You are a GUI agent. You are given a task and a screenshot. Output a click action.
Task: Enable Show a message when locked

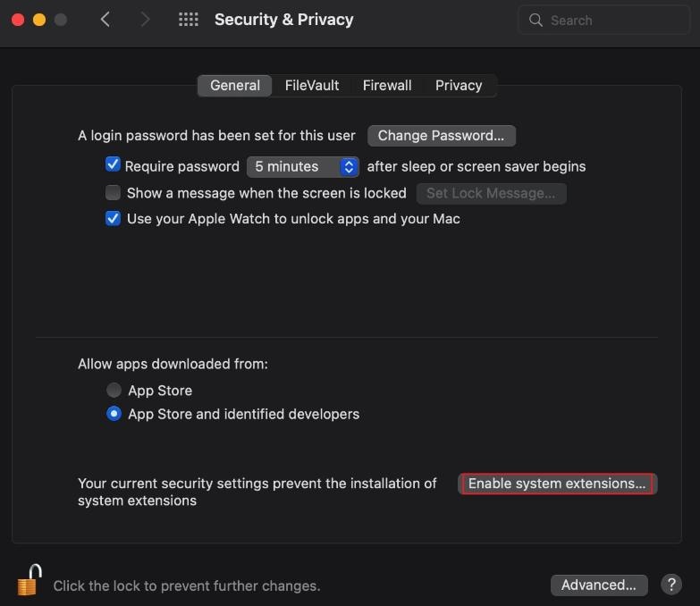(x=113, y=192)
